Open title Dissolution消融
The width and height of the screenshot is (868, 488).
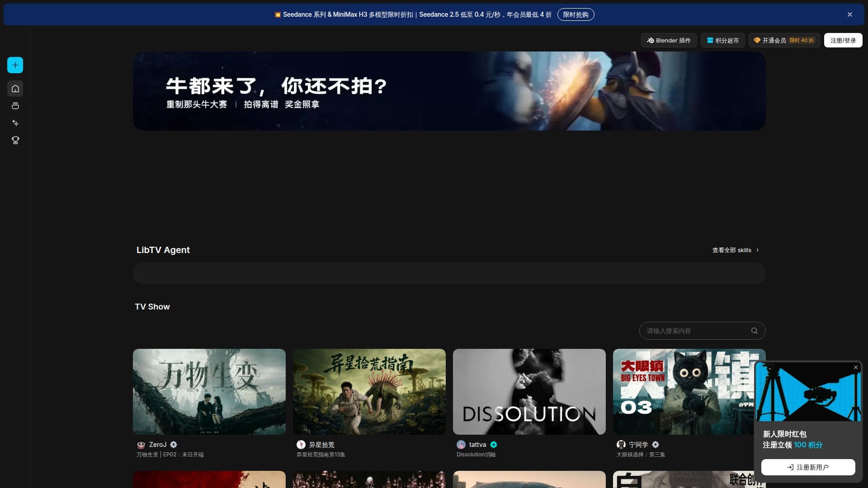(x=476, y=455)
